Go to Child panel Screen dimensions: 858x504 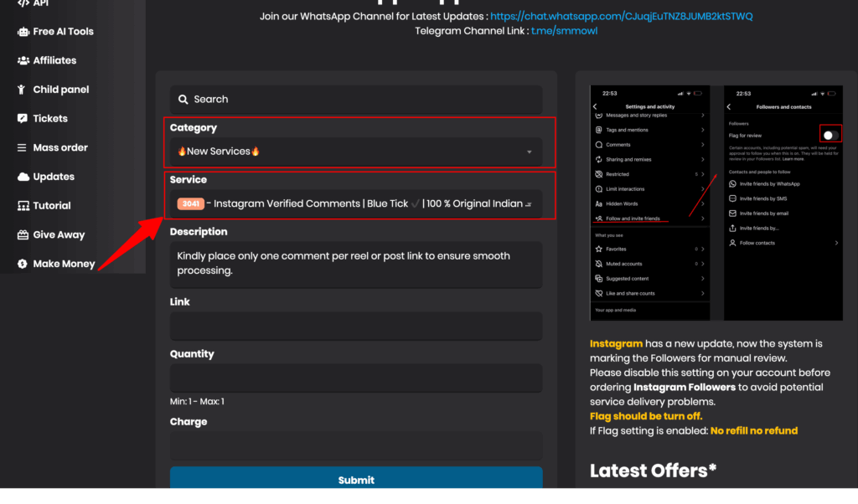coord(60,90)
